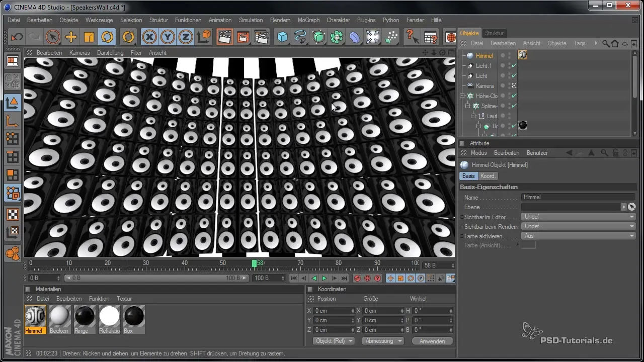Add a HyperNURBS generator object
644x362 pixels.
coord(319,37)
